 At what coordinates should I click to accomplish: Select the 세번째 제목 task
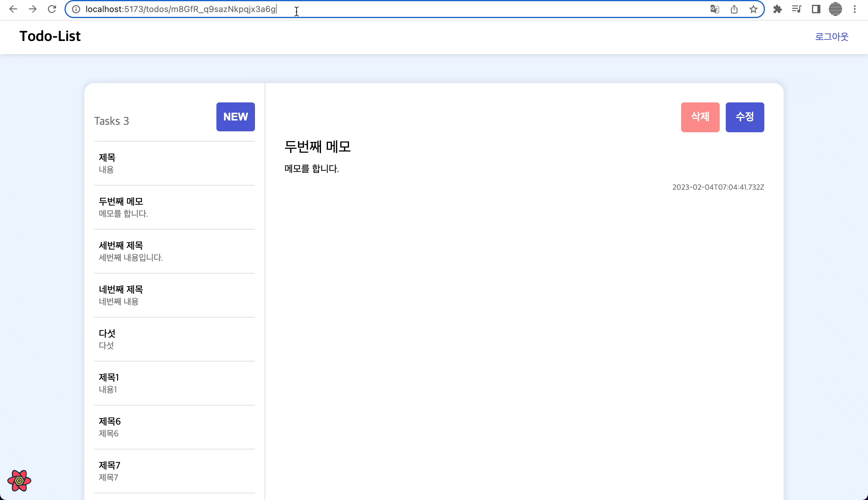(x=174, y=251)
